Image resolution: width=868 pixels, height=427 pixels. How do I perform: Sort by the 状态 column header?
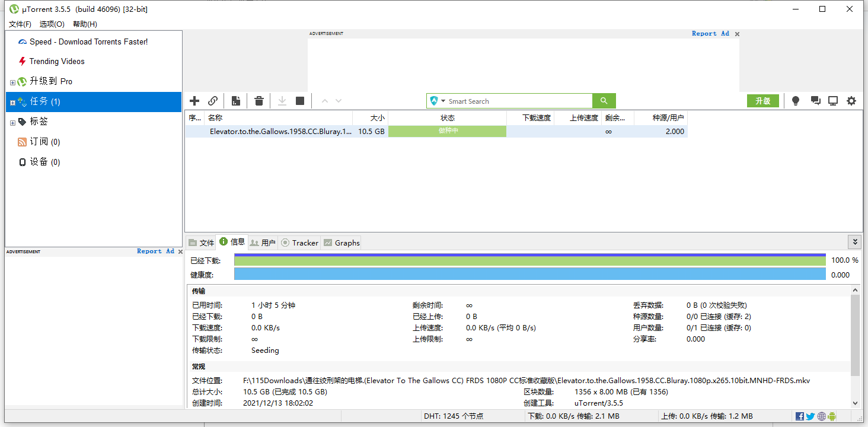[x=448, y=118]
